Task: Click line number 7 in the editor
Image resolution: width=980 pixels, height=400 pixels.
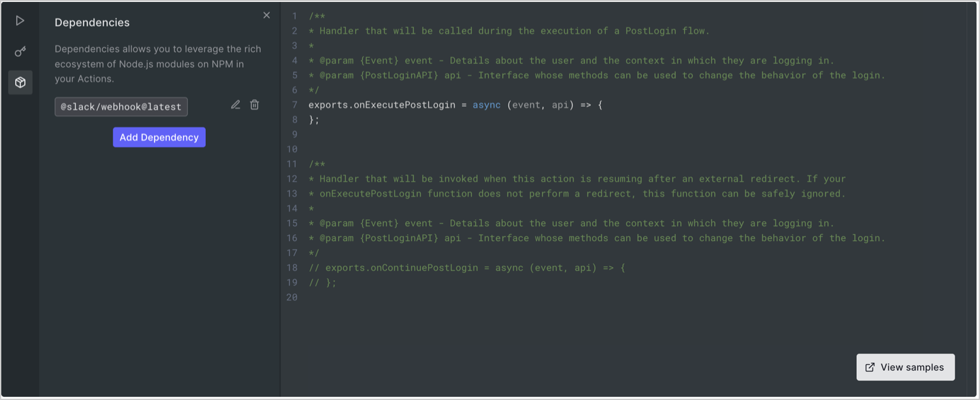Action: pos(294,104)
